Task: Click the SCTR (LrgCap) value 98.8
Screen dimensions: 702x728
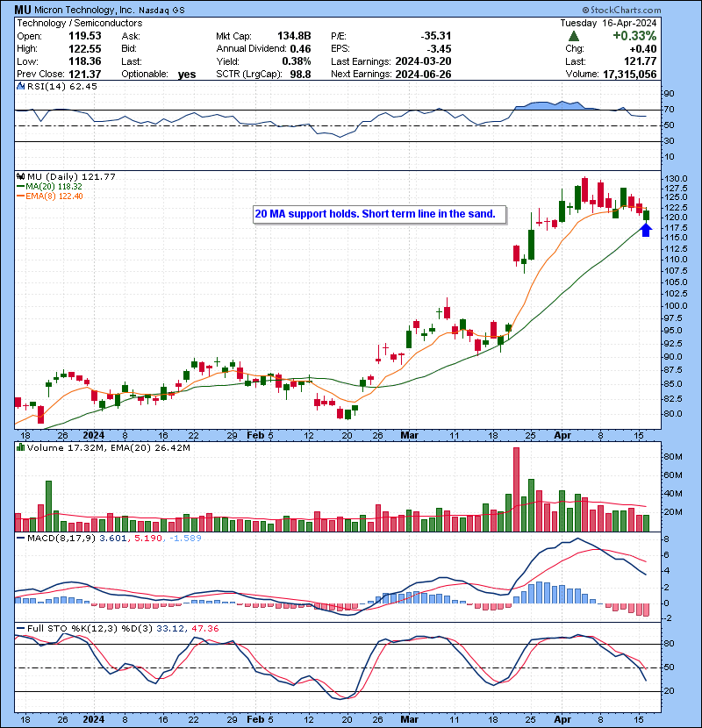Action: pos(301,74)
